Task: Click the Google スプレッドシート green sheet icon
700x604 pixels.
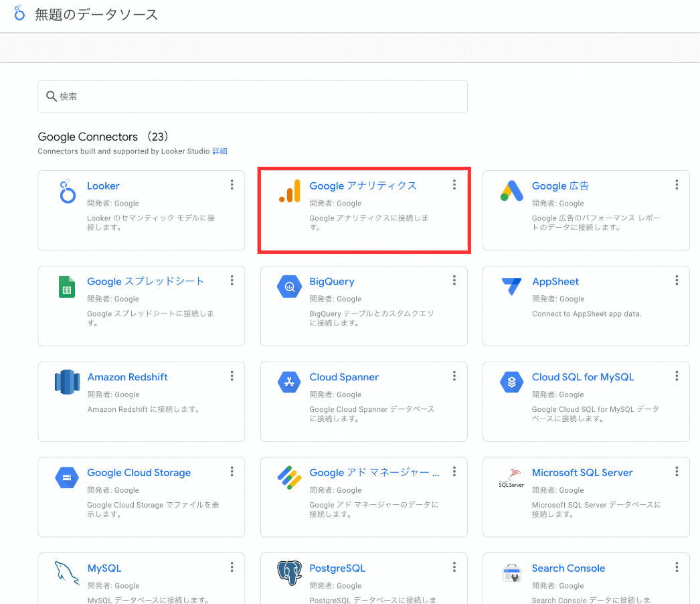Action: [67, 287]
